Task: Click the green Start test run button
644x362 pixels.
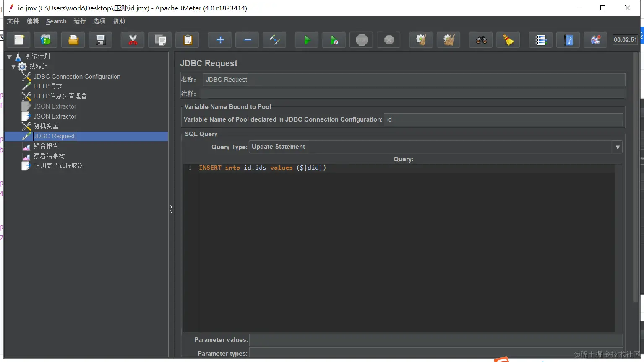Action: point(307,40)
